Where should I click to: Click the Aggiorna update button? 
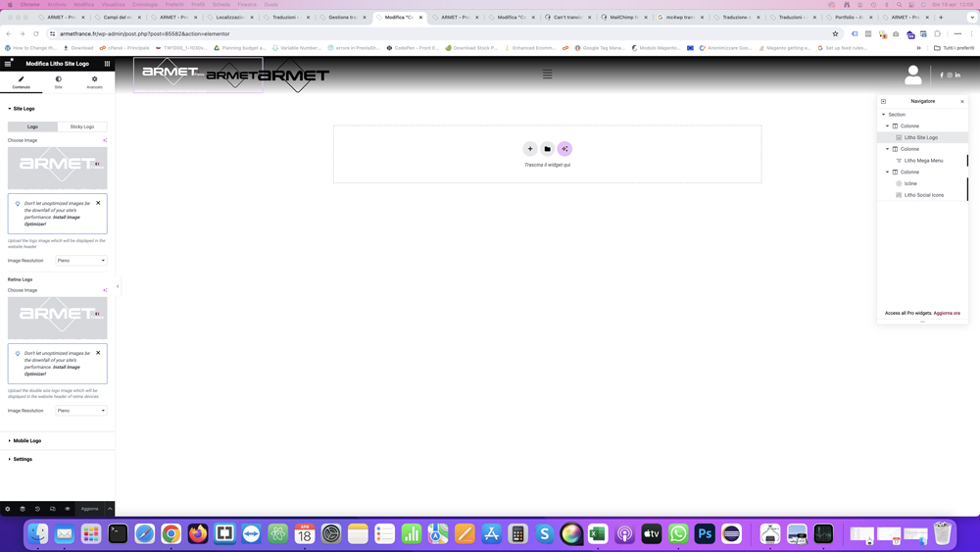pos(89,509)
